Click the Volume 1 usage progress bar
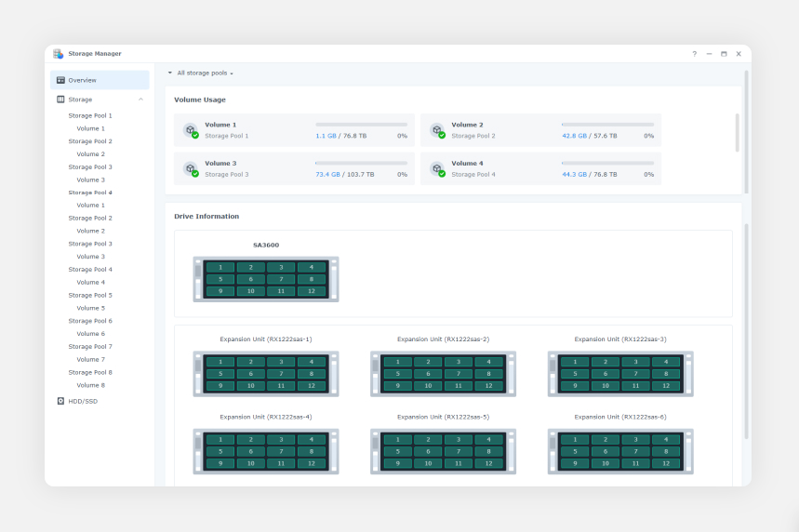This screenshot has height=532, width=799. coord(361,125)
